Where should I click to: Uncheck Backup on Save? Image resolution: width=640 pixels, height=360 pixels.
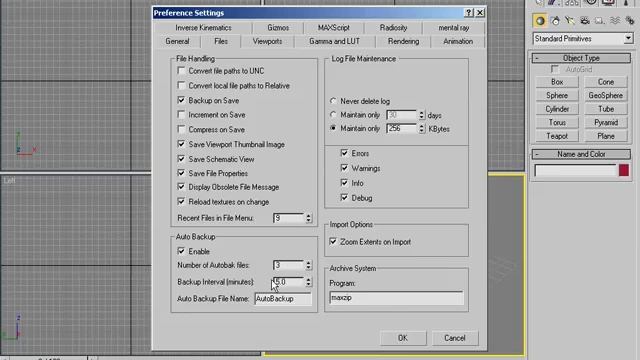[181, 100]
